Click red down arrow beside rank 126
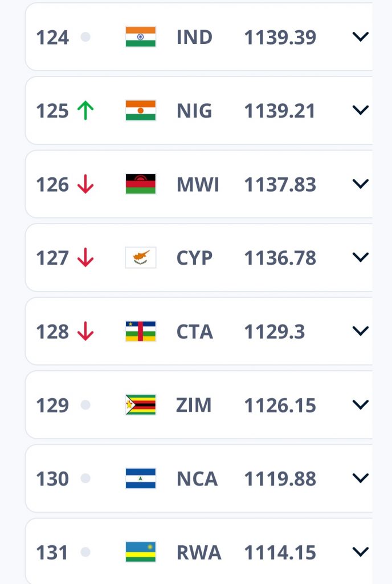The width and height of the screenshot is (392, 584). point(85,184)
